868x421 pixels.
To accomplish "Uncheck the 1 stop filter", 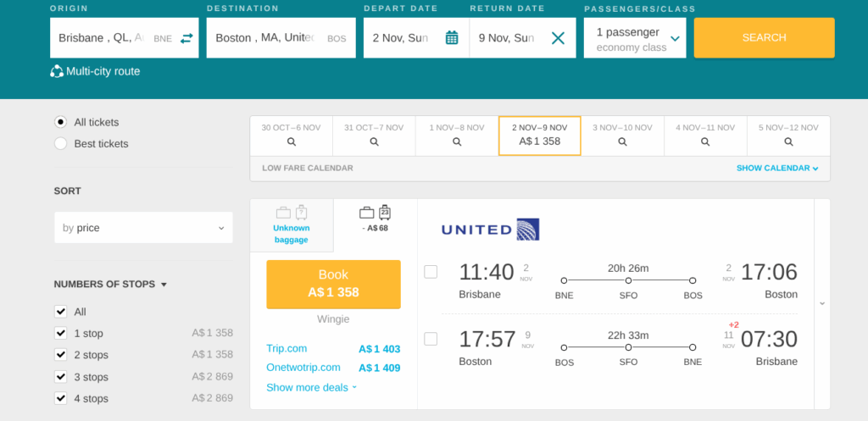I will [61, 333].
